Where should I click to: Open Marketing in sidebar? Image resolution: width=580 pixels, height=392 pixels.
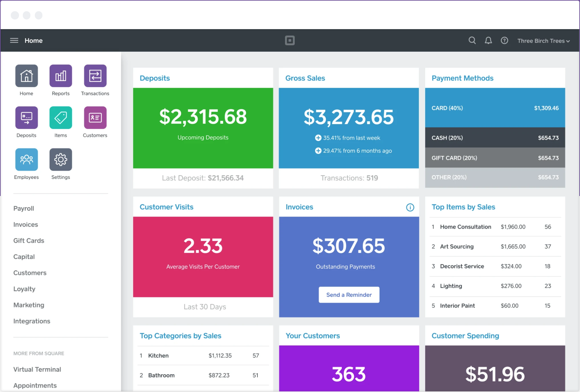click(x=29, y=305)
